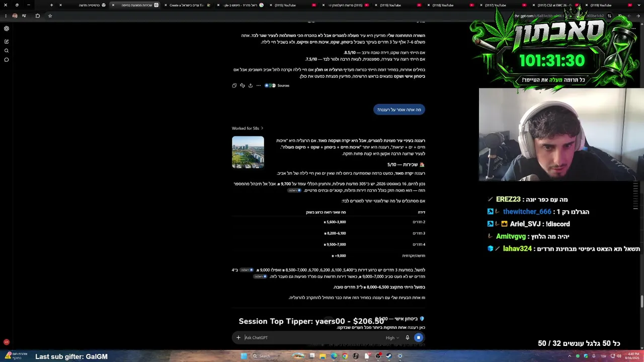The width and height of the screenshot is (644, 362).
Task: Bookmark this page with the star icon
Action: [x=50, y=16]
